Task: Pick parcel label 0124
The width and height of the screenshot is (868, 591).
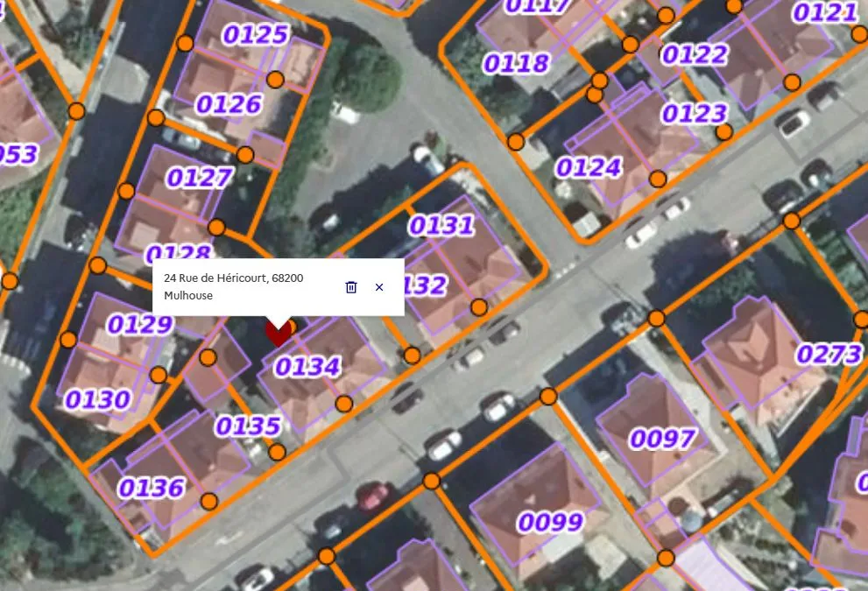Action: pyautogui.click(x=589, y=167)
